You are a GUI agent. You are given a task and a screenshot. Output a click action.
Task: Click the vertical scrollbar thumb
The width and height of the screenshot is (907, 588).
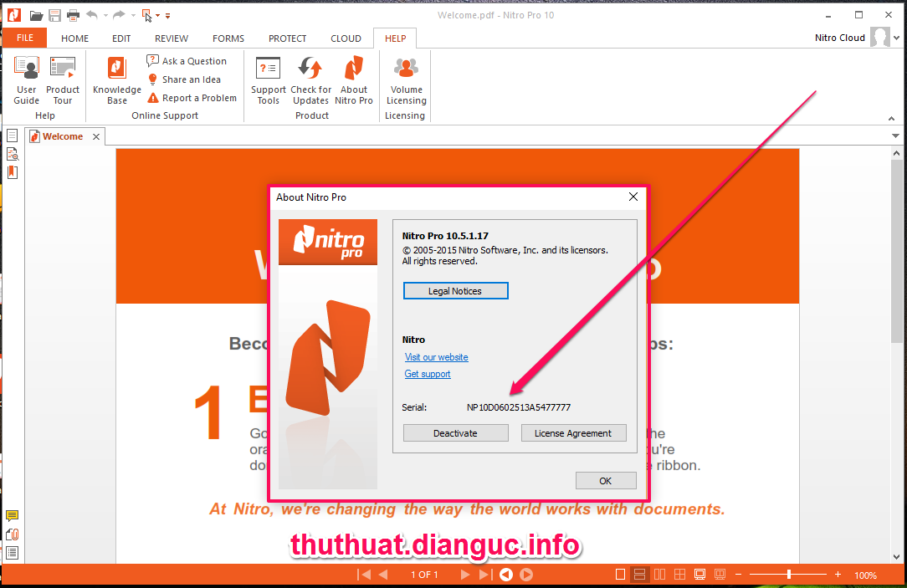897,252
